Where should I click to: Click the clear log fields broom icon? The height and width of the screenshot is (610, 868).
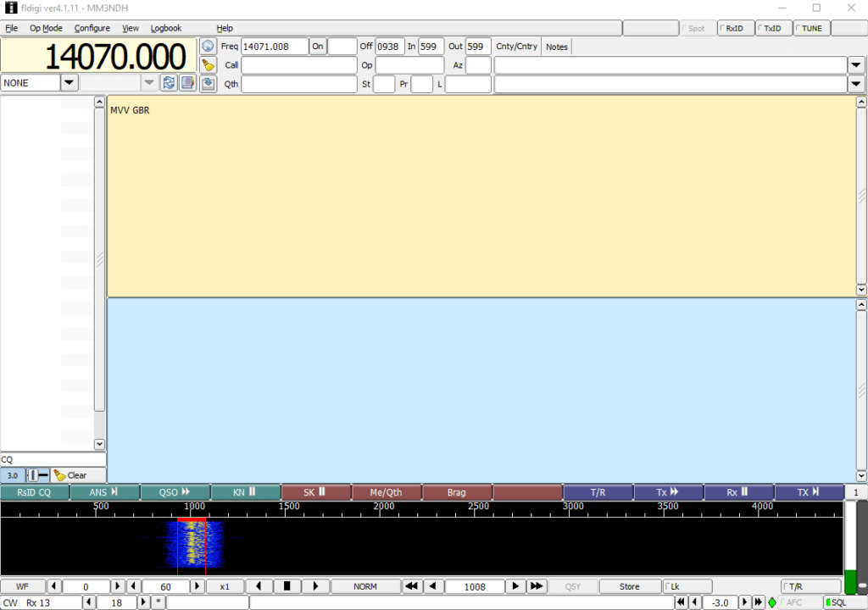point(208,65)
